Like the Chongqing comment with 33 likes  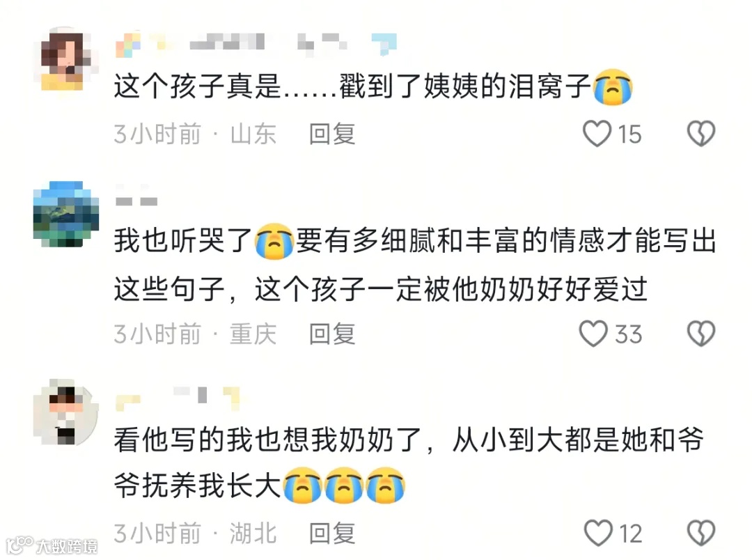tap(594, 334)
